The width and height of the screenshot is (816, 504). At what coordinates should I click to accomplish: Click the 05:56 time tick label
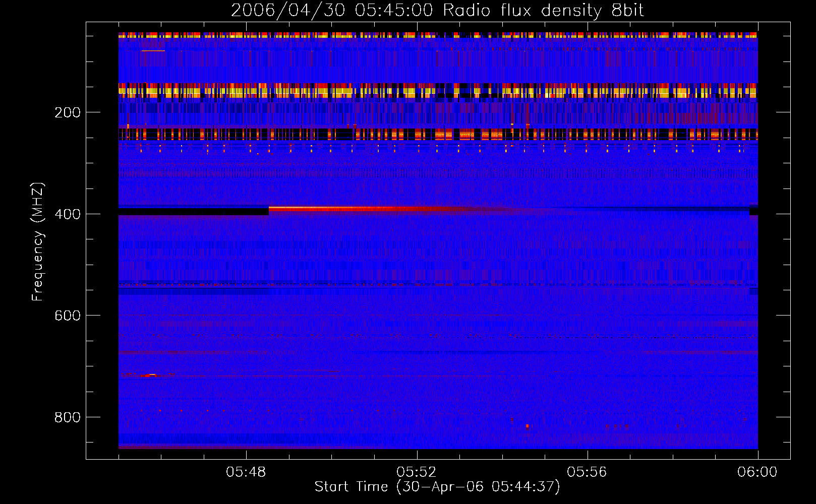click(x=587, y=472)
